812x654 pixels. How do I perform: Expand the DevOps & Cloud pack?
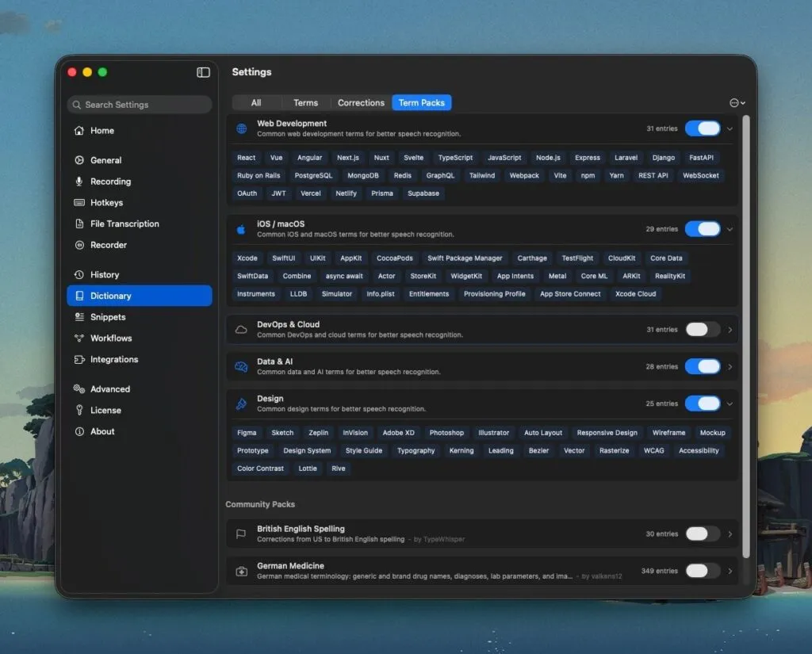coord(730,330)
